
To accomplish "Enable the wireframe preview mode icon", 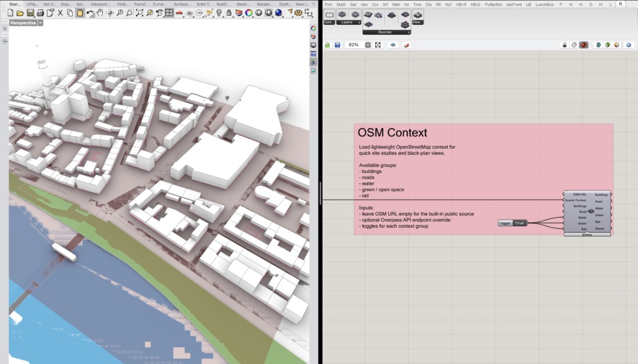I will pyautogui.click(x=574, y=45).
